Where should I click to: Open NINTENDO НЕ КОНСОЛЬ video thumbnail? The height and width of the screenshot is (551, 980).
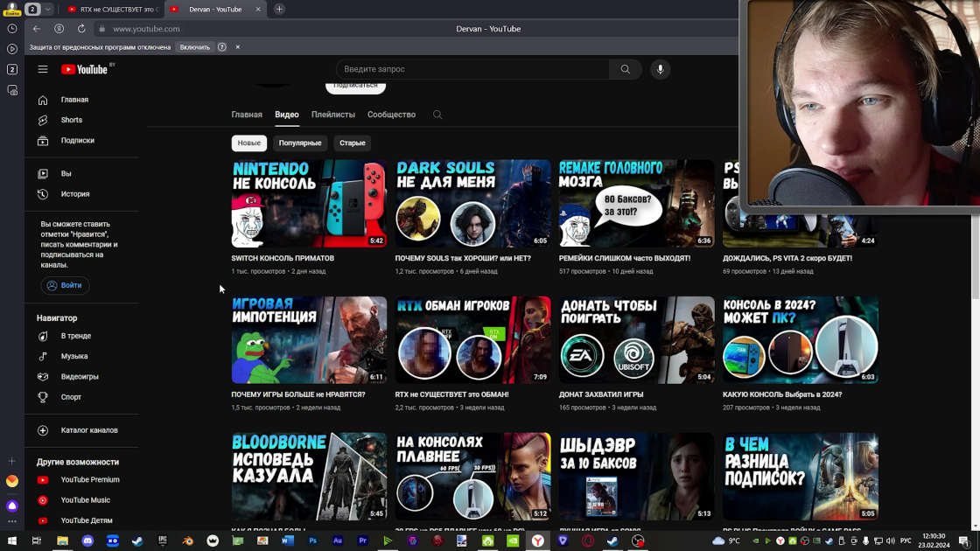(x=309, y=204)
